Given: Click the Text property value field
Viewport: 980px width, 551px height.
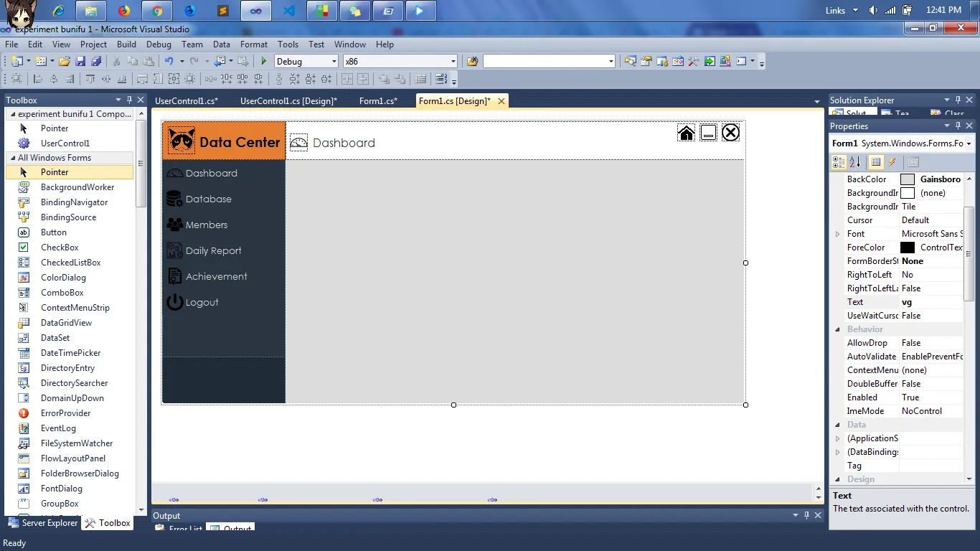Looking at the screenshot, I should point(931,302).
